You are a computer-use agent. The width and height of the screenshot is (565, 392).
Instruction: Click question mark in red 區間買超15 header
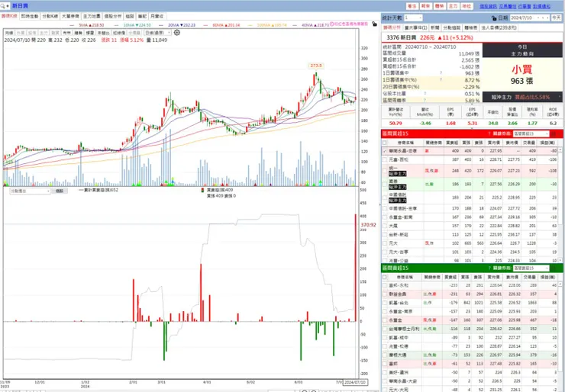[x=489, y=134]
